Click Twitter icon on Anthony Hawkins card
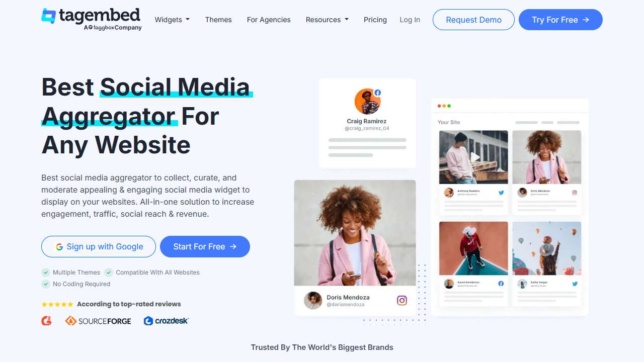 click(x=501, y=193)
